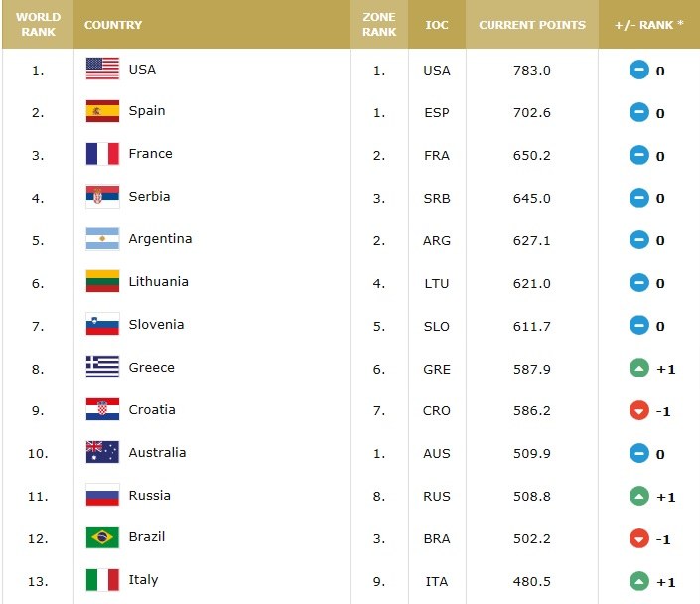The width and height of the screenshot is (700, 604).
Task: Open the France country link
Action: (150, 154)
